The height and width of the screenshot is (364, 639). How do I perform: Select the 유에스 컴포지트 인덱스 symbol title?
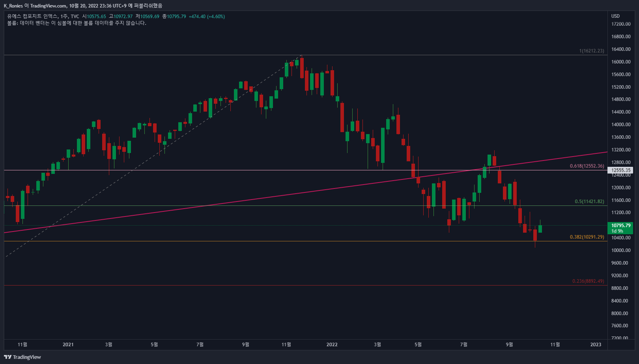pyautogui.click(x=32, y=16)
